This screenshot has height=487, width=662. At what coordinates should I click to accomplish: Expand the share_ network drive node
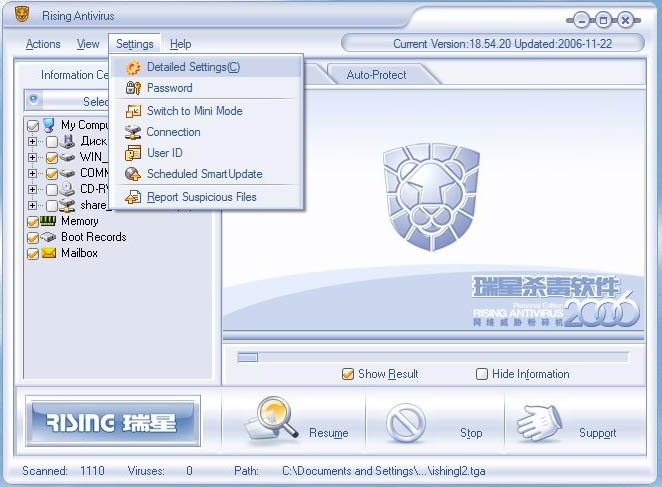coord(33,205)
